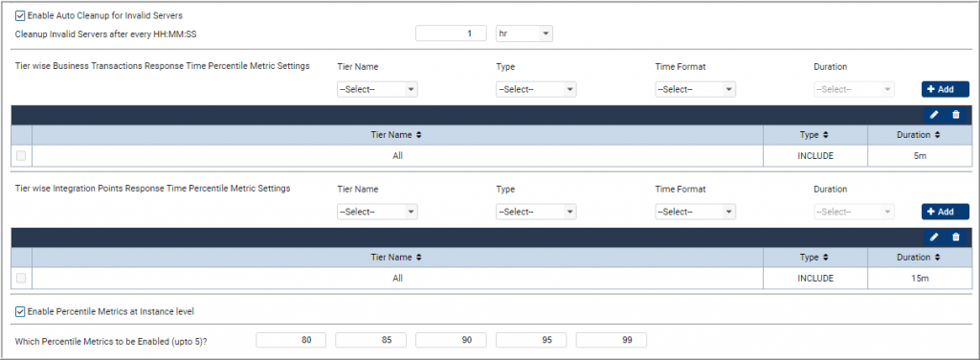
Task: Click the trash icon in Business Transactions table
Action: (x=956, y=114)
